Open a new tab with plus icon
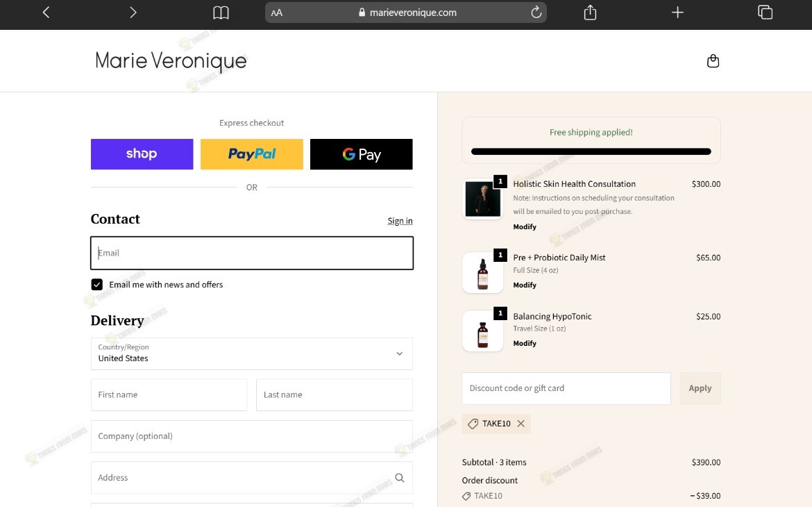Viewport: 812px width, 507px height. (x=677, y=13)
